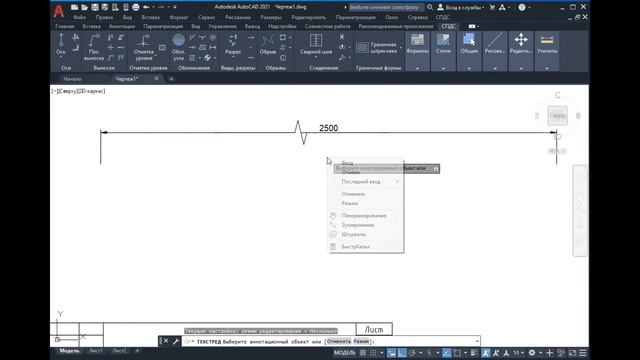Image resolution: width=640 pixels, height=360 pixels.
Task: Click the Plot printer icon
Action: [136, 7]
